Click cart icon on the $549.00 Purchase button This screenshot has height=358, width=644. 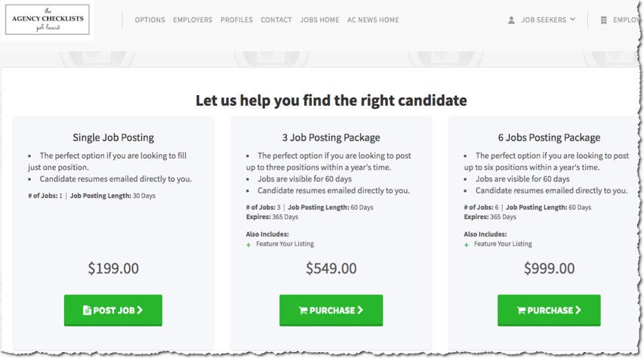click(303, 310)
